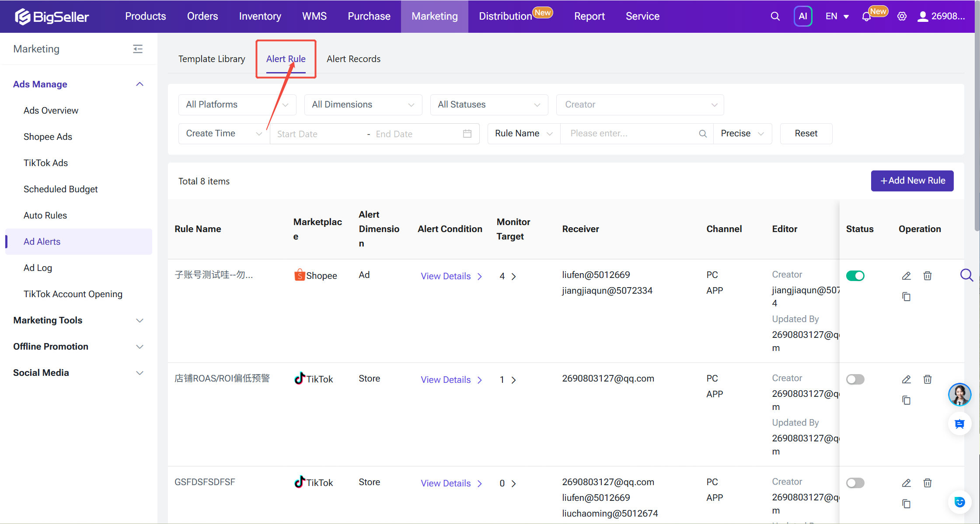Viewport: 980px width, 524px height.
Task: Open the Inventory menu
Action: (x=260, y=16)
